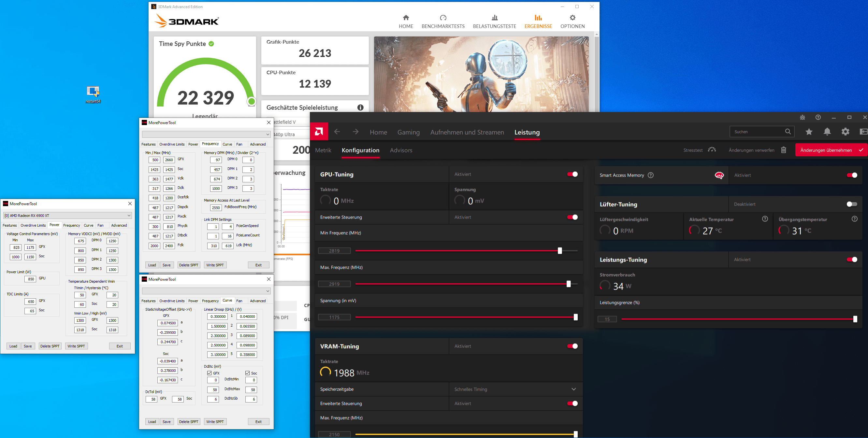Click the AMD logo in Radeon Software
This screenshot has width=868, height=438.
319,132
